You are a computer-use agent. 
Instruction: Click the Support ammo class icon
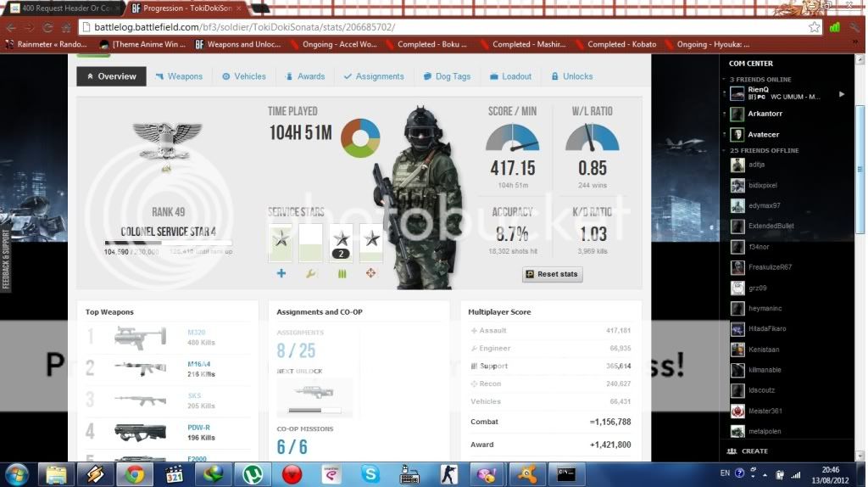[x=342, y=274]
